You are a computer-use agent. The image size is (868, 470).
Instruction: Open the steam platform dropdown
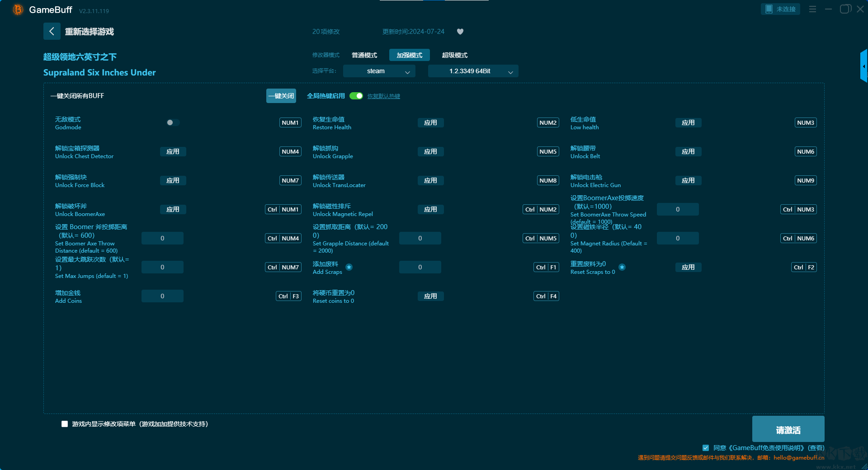[379, 71]
